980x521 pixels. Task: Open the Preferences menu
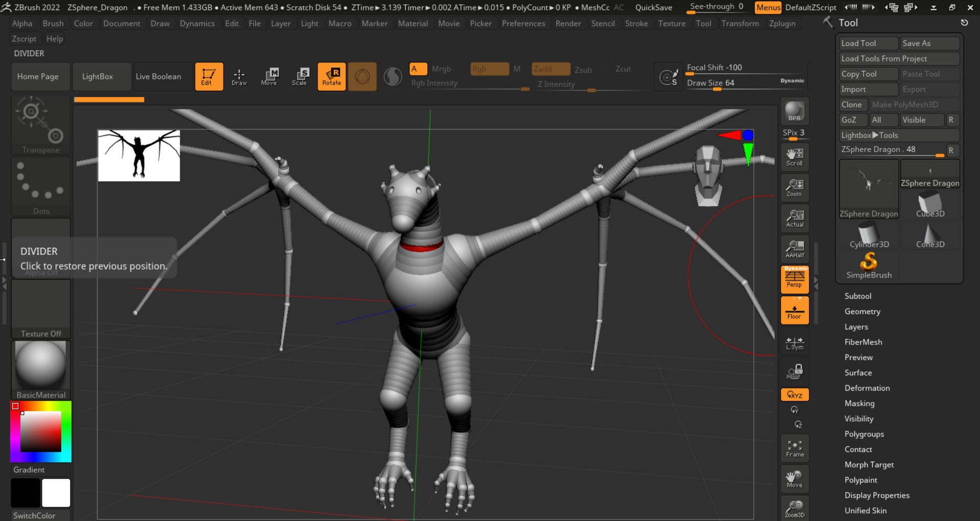523,23
